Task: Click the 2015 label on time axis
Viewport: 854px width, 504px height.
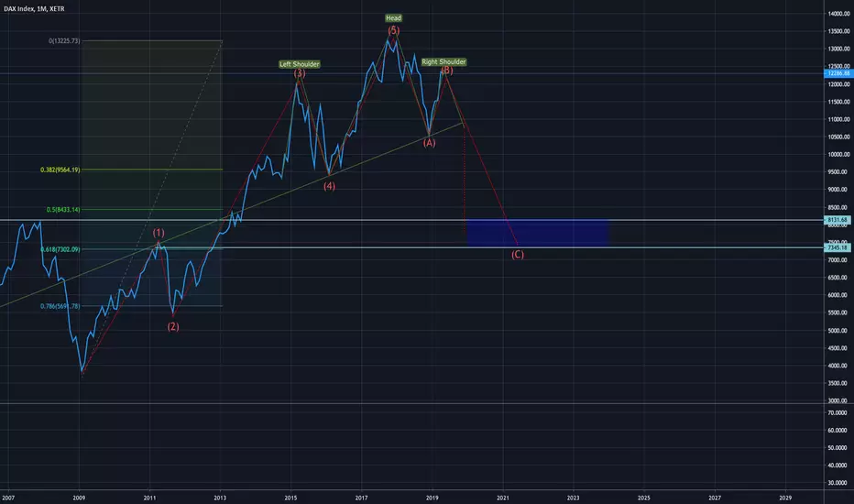Action: [x=290, y=498]
